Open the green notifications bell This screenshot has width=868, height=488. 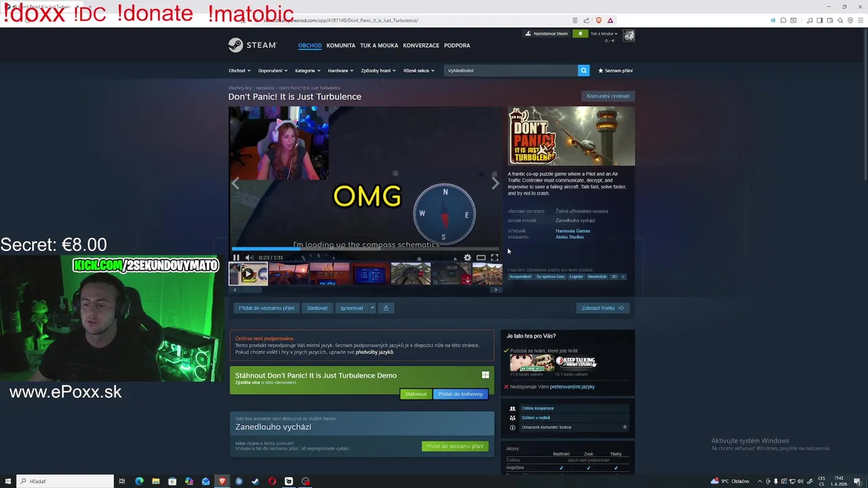click(x=580, y=33)
